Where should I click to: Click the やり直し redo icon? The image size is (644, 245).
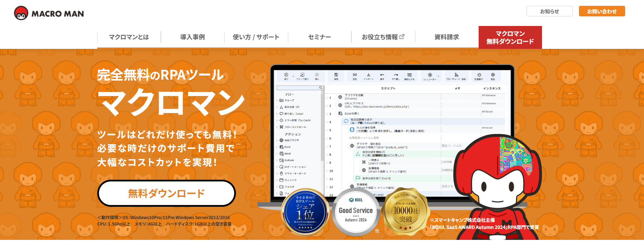[x=396, y=75]
